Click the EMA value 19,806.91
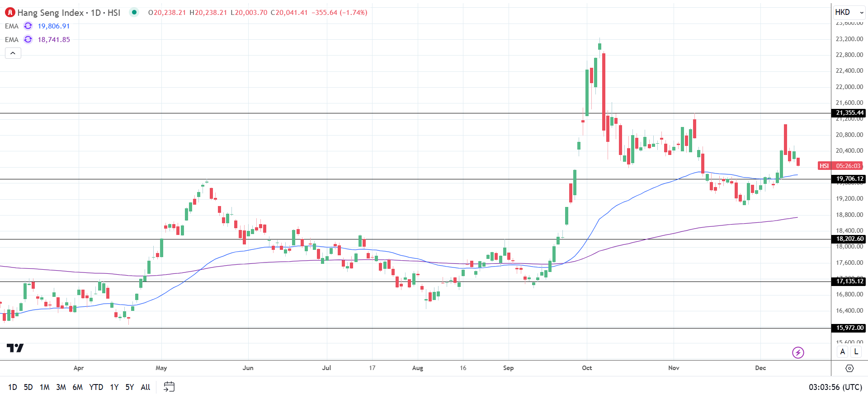The image size is (868, 394). pyautogui.click(x=54, y=26)
